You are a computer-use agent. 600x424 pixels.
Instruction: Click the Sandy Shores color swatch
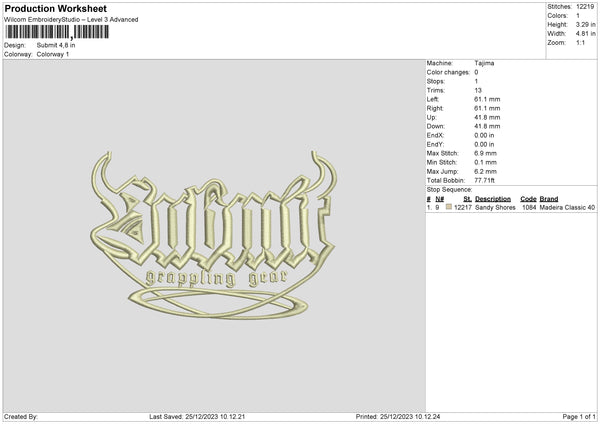click(449, 207)
